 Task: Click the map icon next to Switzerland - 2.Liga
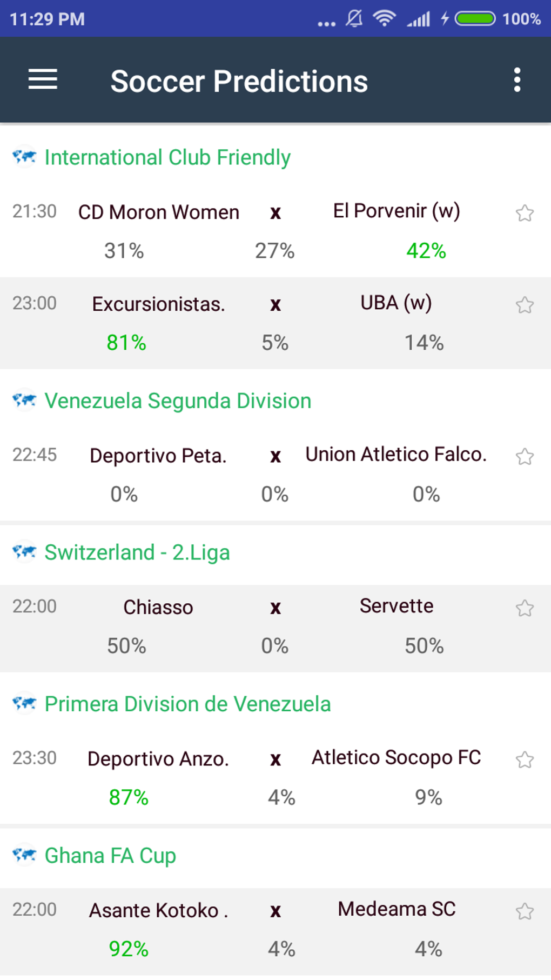pos(24,551)
